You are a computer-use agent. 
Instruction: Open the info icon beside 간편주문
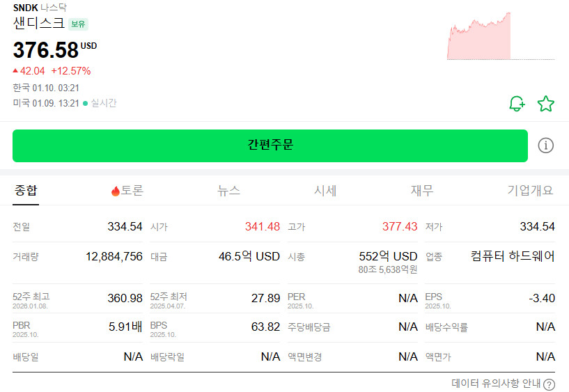pos(546,145)
